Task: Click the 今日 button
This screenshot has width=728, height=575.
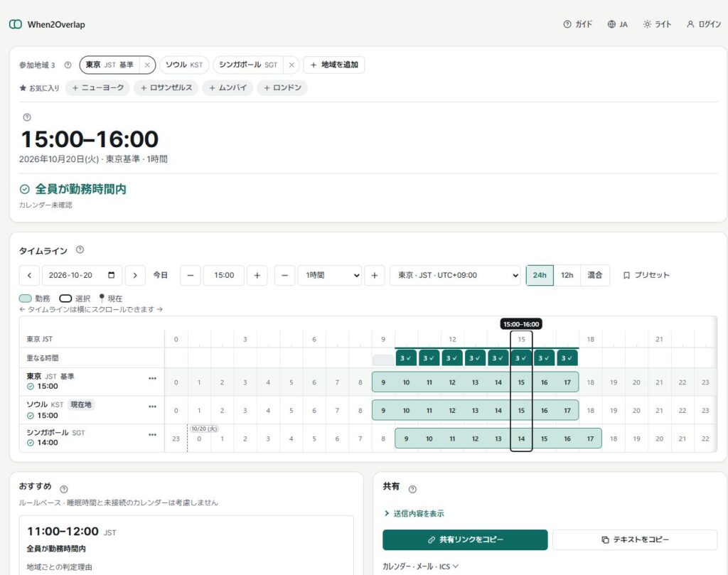Action: coord(160,275)
